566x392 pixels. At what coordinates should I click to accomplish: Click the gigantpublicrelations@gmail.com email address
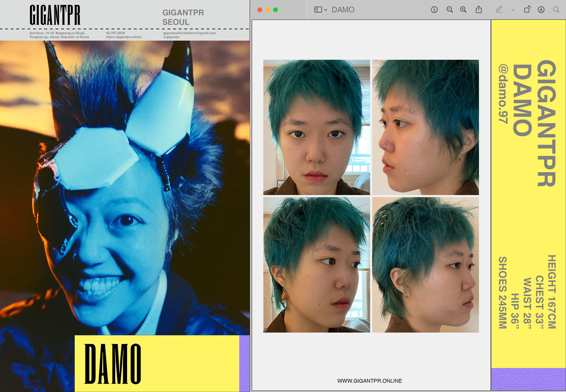pos(189,33)
